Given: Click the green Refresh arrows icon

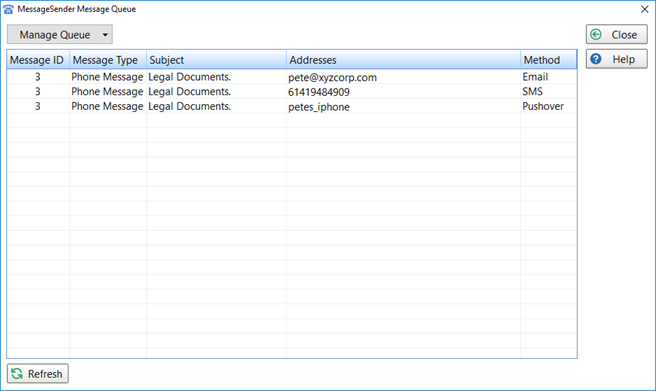Looking at the screenshot, I should (x=17, y=373).
